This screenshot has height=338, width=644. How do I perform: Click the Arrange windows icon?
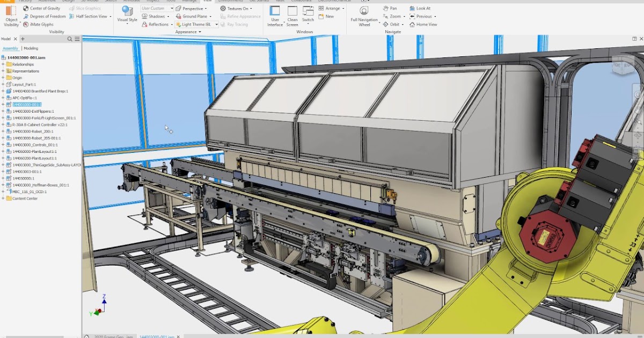point(321,9)
